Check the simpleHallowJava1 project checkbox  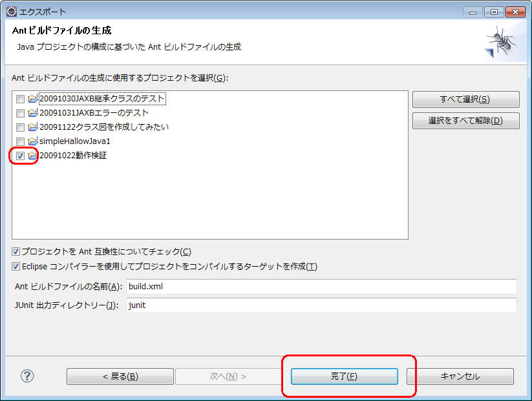[x=20, y=141]
